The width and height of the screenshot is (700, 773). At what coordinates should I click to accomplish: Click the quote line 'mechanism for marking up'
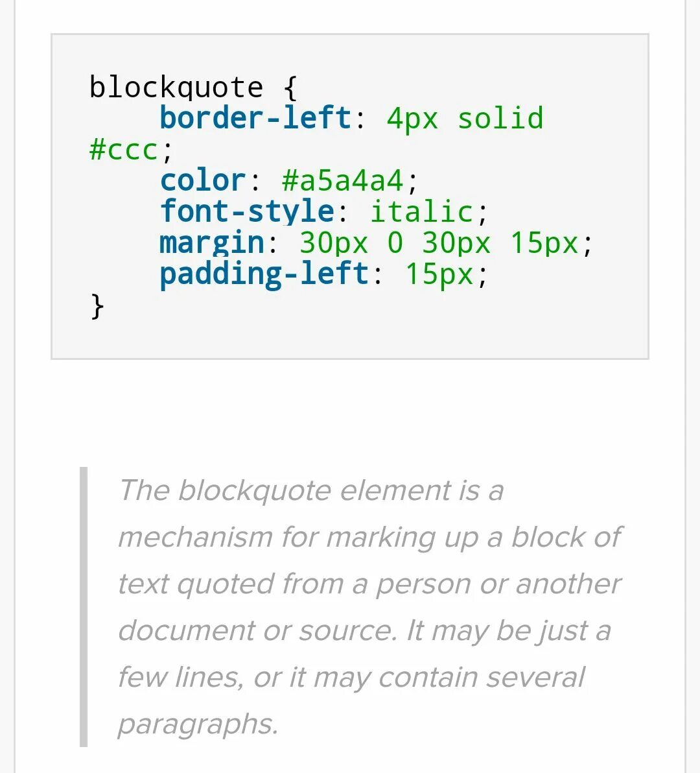[x=370, y=538]
